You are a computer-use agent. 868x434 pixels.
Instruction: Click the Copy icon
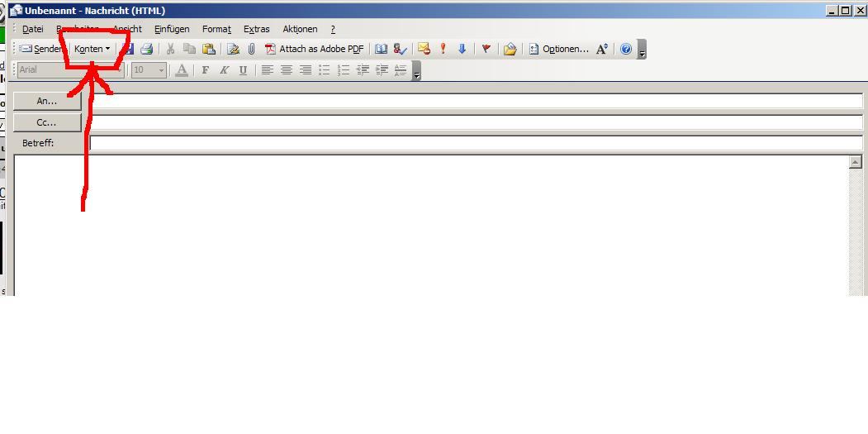189,49
